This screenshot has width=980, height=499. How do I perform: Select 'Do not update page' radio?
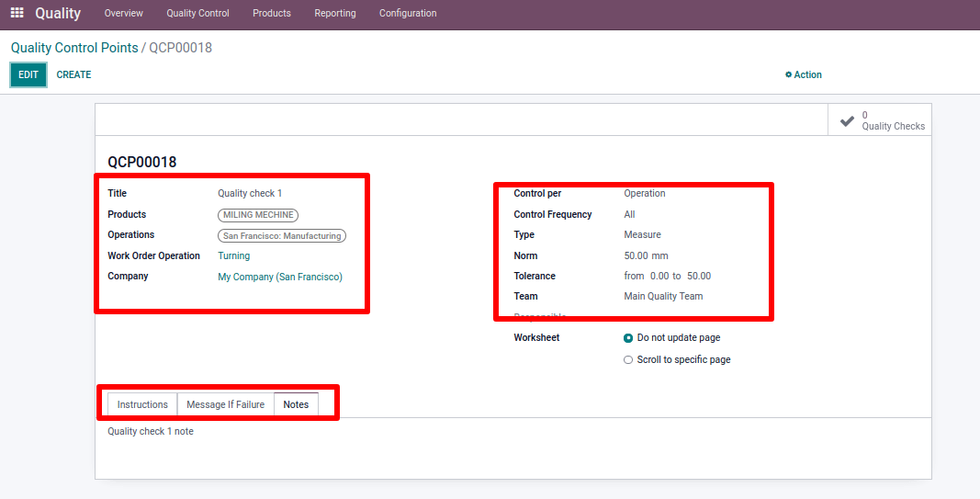(628, 338)
